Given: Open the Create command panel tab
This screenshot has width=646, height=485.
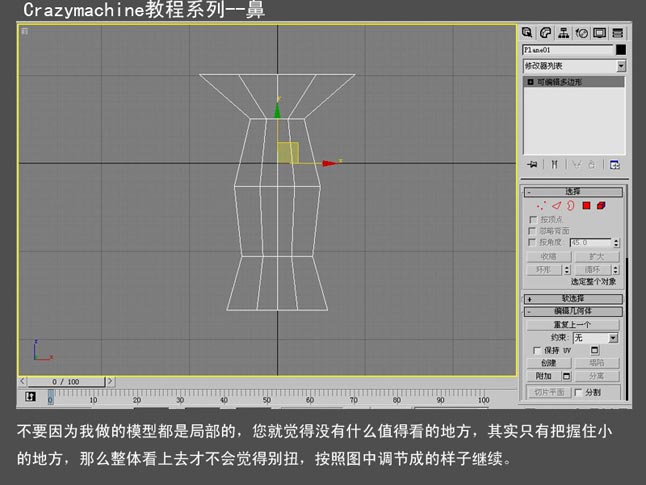Looking at the screenshot, I should click(527, 33).
